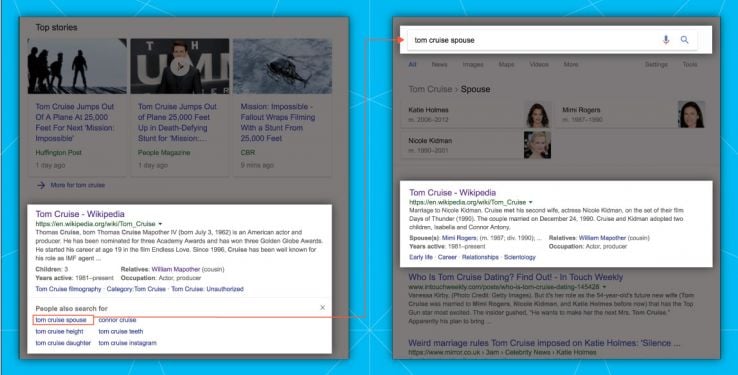Click the Mimi Rogers photo thumbnail
Image resolution: width=738 pixels, height=375 pixels.
691,114
